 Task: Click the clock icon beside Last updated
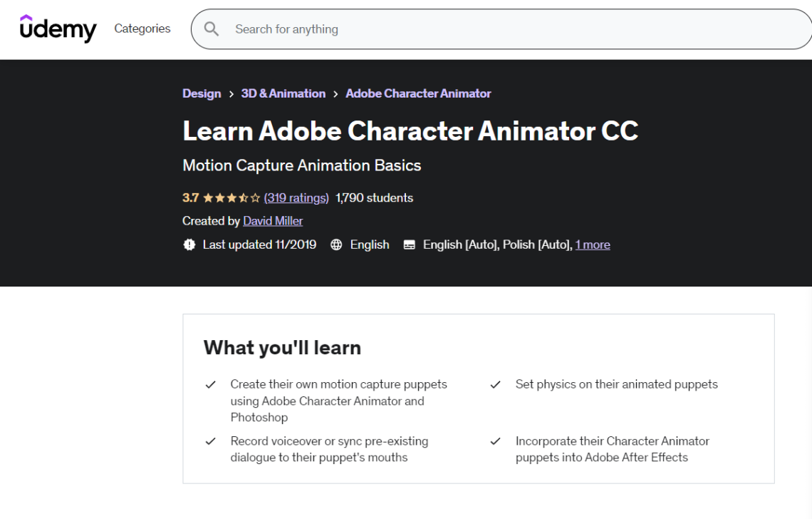[189, 245]
